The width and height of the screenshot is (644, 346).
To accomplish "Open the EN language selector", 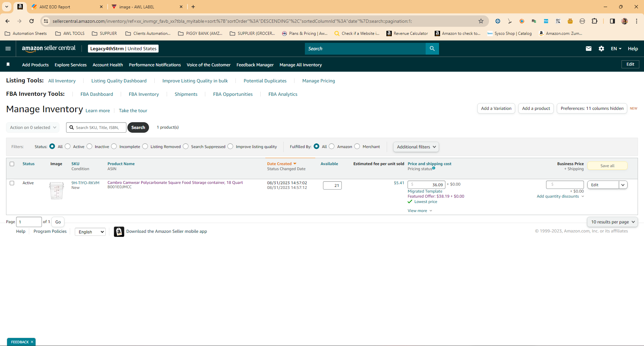I will tap(616, 49).
